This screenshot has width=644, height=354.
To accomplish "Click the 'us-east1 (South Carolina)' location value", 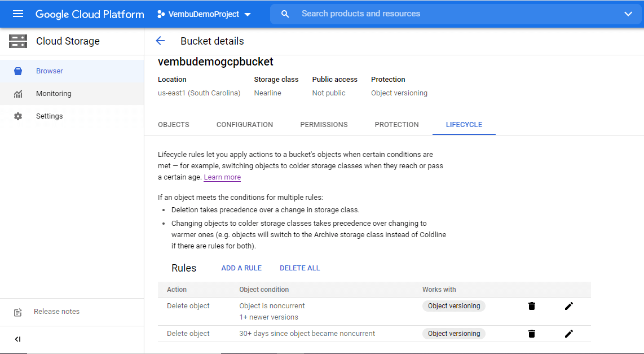I will 199,93.
